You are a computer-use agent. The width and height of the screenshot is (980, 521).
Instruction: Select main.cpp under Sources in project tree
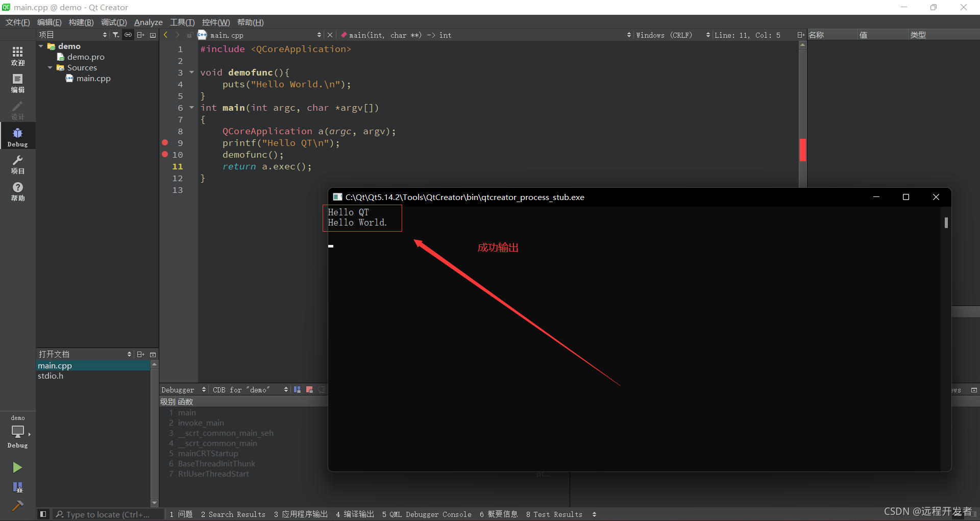[x=93, y=78]
